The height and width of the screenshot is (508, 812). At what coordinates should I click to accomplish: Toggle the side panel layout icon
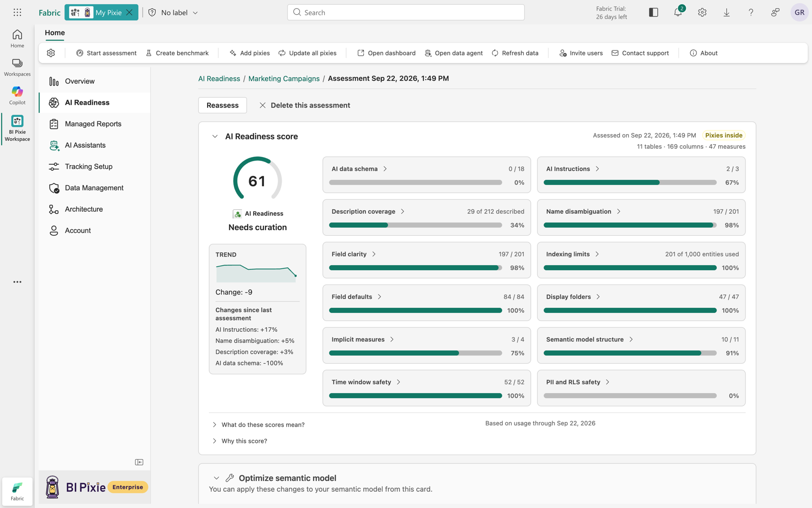pyautogui.click(x=654, y=12)
